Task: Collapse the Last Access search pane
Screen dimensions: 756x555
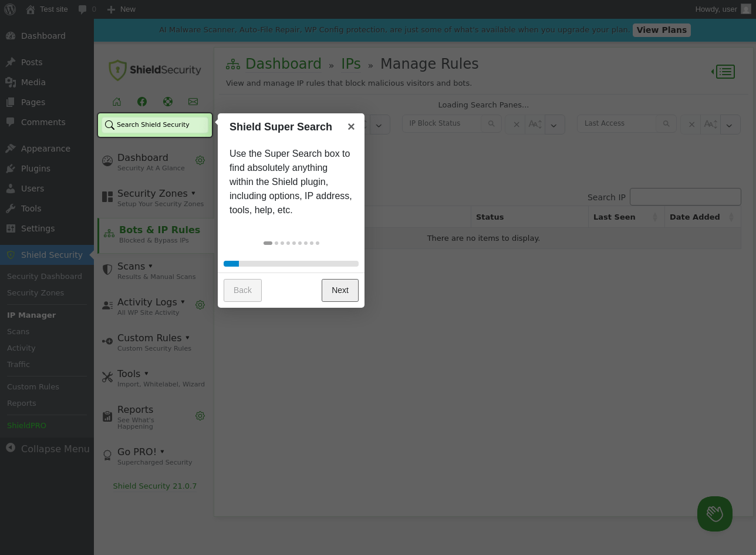Action: coord(730,125)
